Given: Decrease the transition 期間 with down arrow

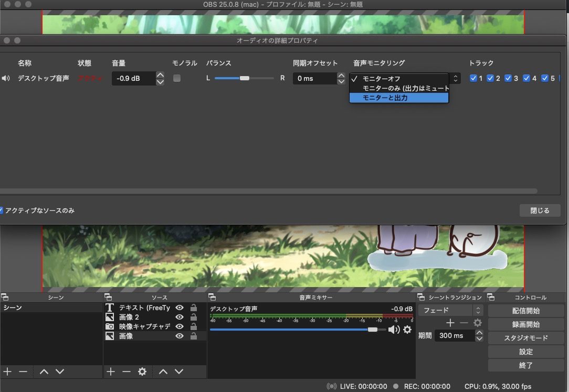Looking at the screenshot, I should coord(479,338).
